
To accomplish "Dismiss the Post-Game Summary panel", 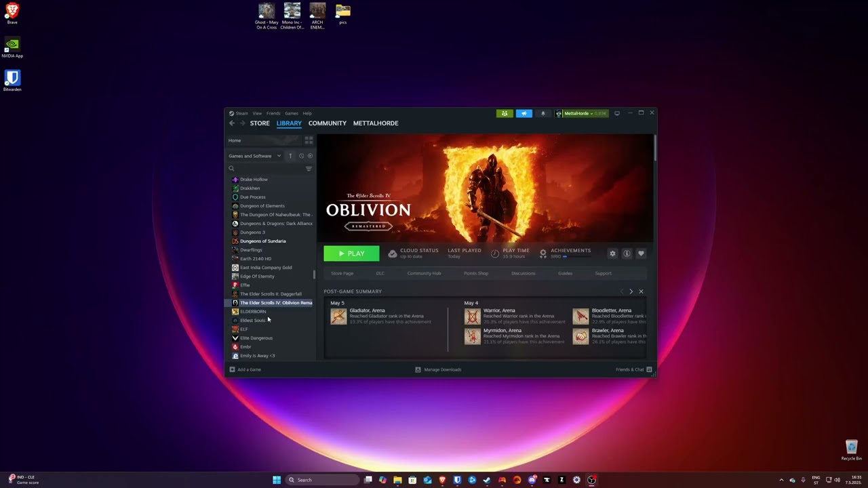I will [x=641, y=291].
